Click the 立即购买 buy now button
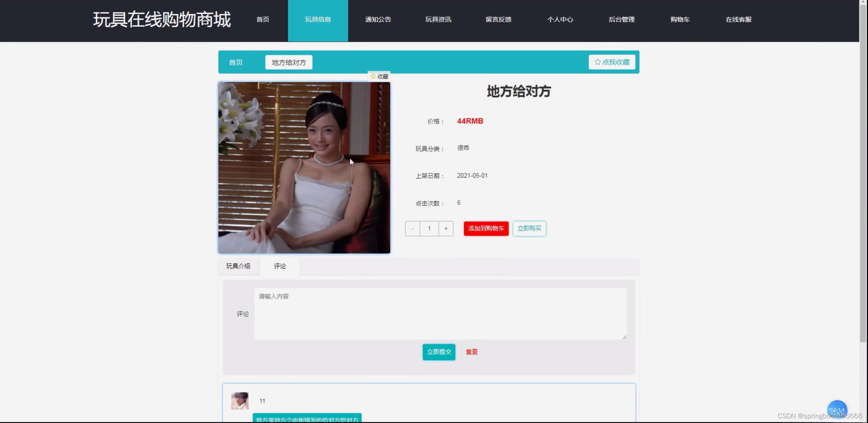The image size is (868, 423). point(529,229)
